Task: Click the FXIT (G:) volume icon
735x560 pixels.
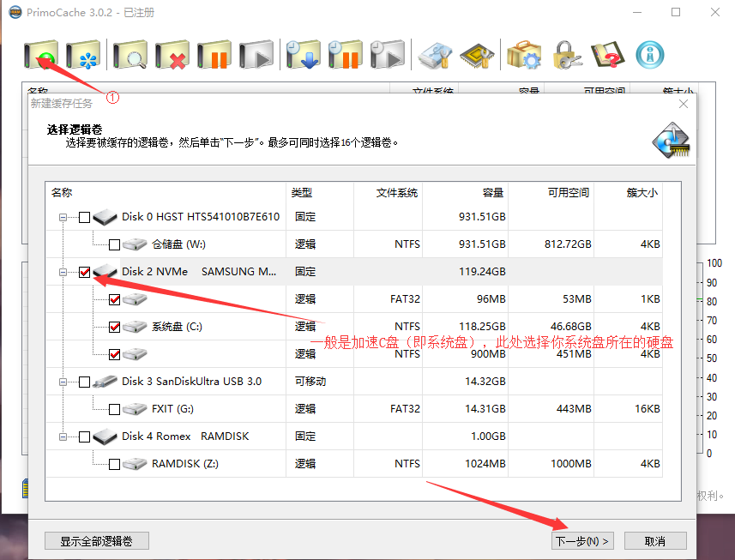Action: point(135,409)
